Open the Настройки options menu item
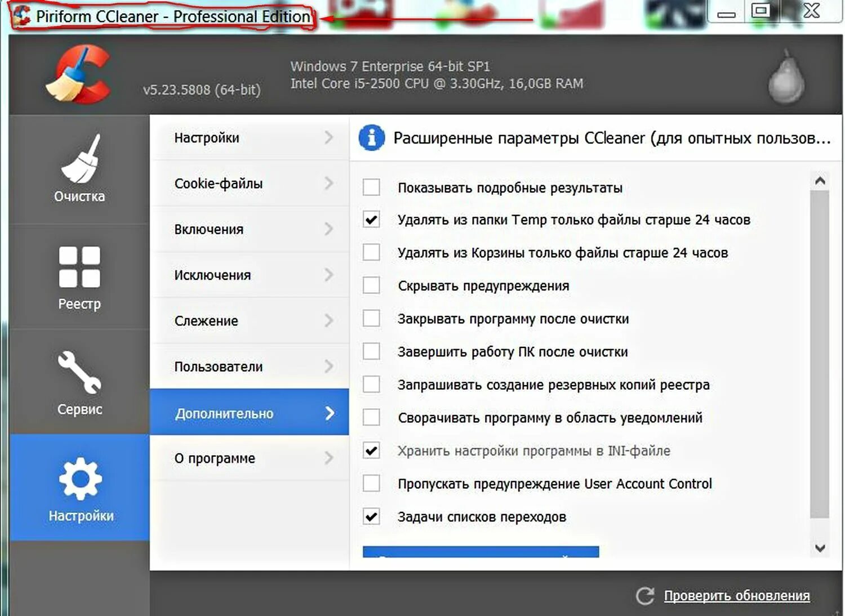Screen dimensions: 845x616 pyautogui.click(x=250, y=137)
